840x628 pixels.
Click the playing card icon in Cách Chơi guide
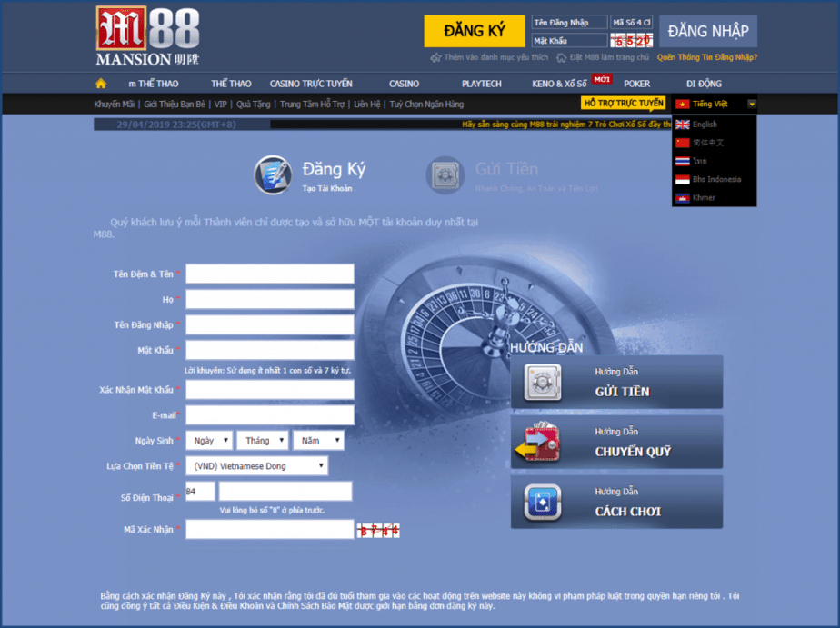pos(542,503)
